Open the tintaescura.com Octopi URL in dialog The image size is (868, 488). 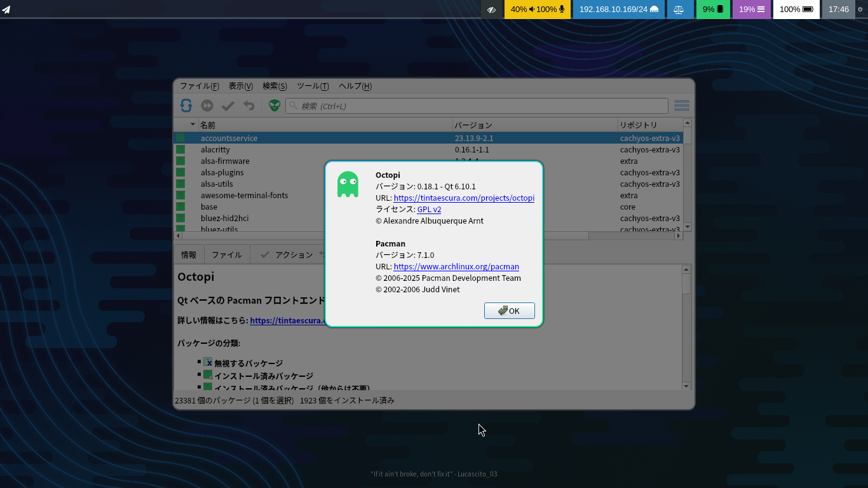pyautogui.click(x=464, y=198)
